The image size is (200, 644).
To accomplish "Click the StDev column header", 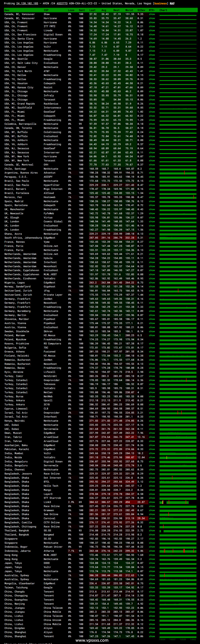I will click(x=141, y=10).
